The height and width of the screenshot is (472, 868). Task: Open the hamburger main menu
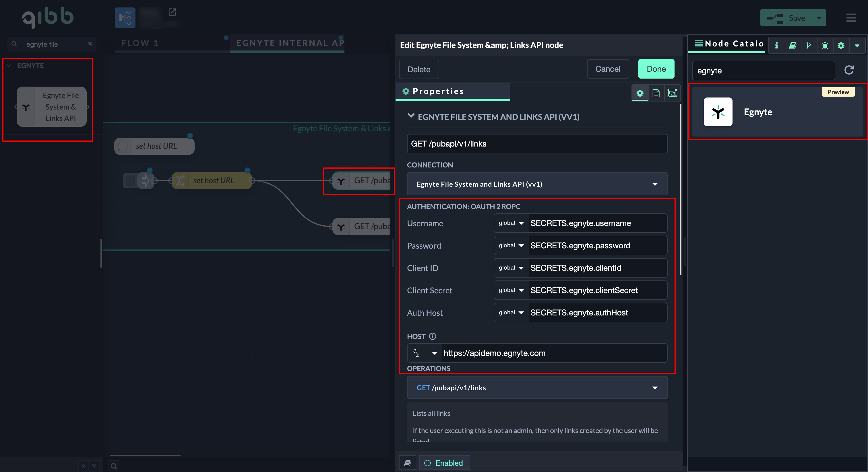click(x=851, y=17)
